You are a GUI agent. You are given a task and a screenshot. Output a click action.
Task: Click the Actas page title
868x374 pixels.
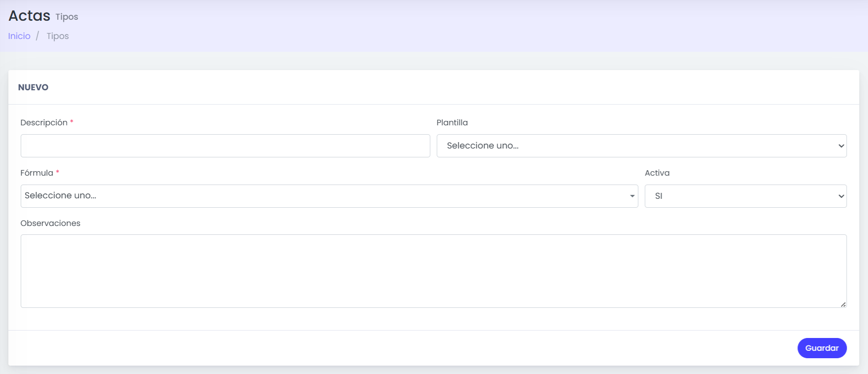pyautogui.click(x=30, y=16)
